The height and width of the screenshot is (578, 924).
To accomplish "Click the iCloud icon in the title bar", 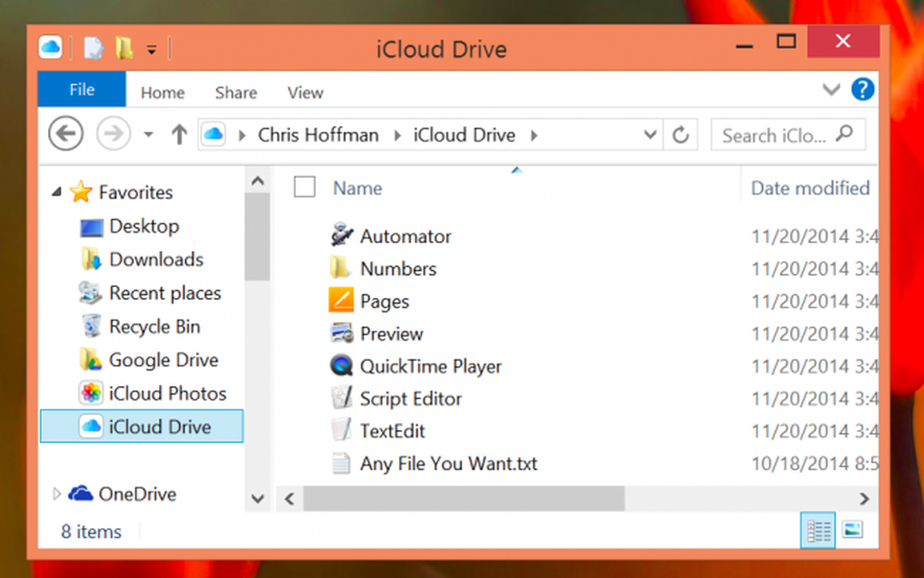I will pos(51,46).
